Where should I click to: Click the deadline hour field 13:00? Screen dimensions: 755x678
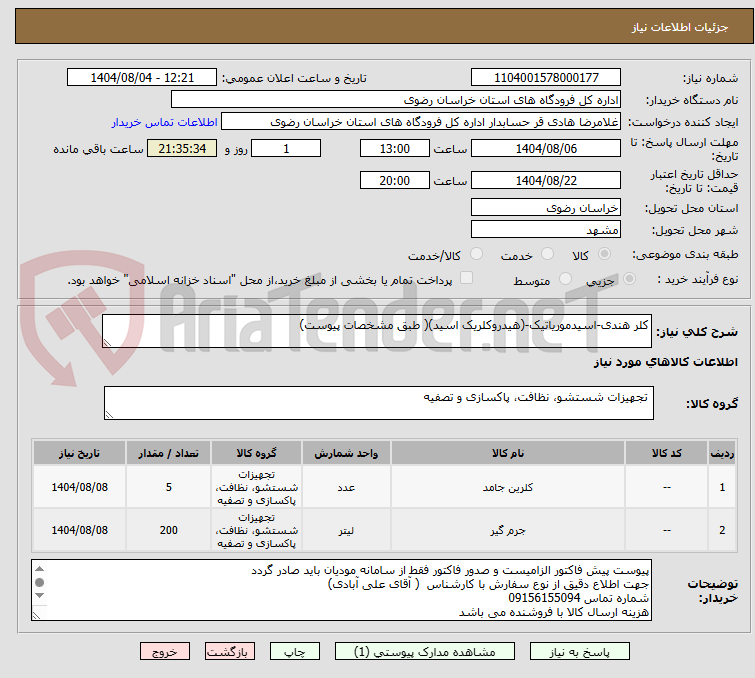[394, 148]
